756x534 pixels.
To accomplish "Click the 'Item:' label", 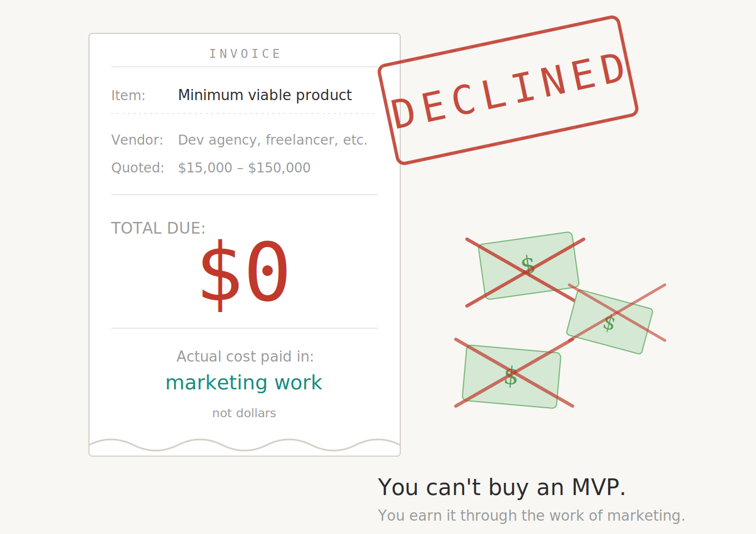I will click(128, 96).
